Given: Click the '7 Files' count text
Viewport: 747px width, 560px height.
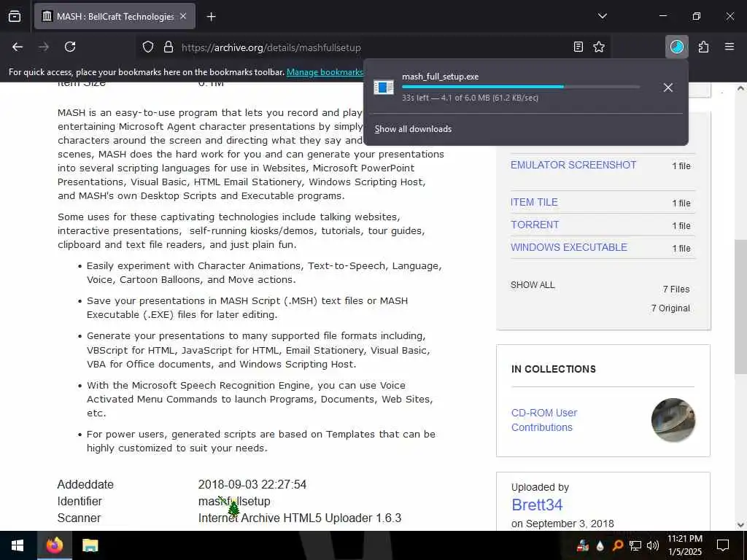Looking at the screenshot, I should click(676, 289).
